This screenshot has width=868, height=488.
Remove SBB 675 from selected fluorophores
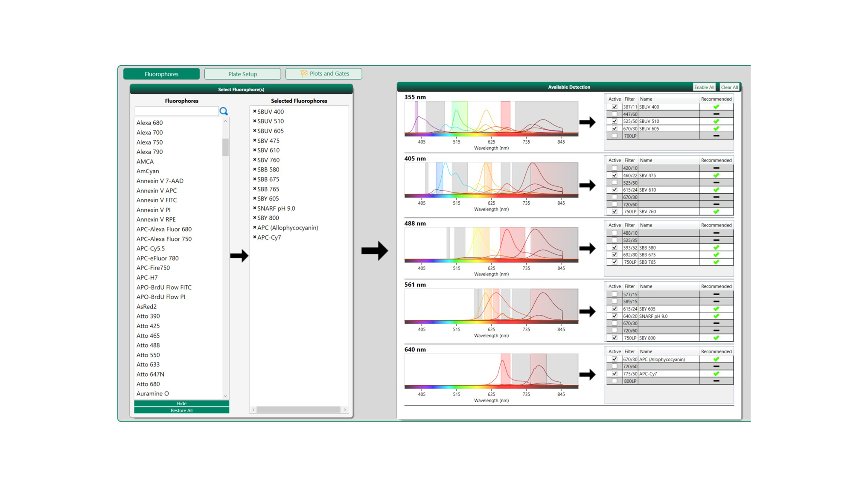coord(254,179)
